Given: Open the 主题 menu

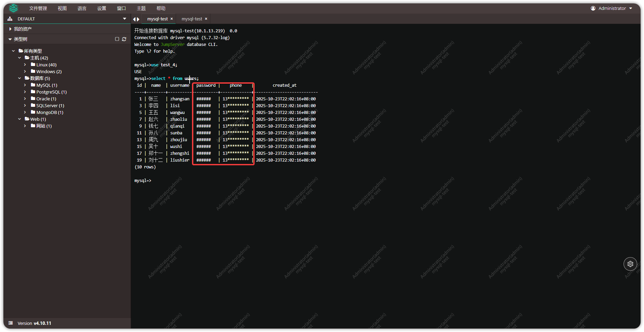Looking at the screenshot, I should [141, 8].
